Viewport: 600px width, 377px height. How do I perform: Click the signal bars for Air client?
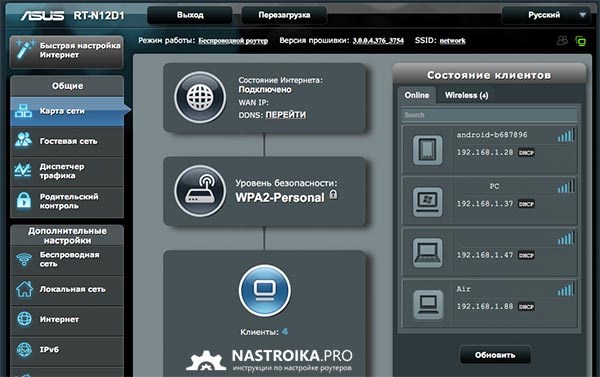pyautogui.click(x=566, y=289)
